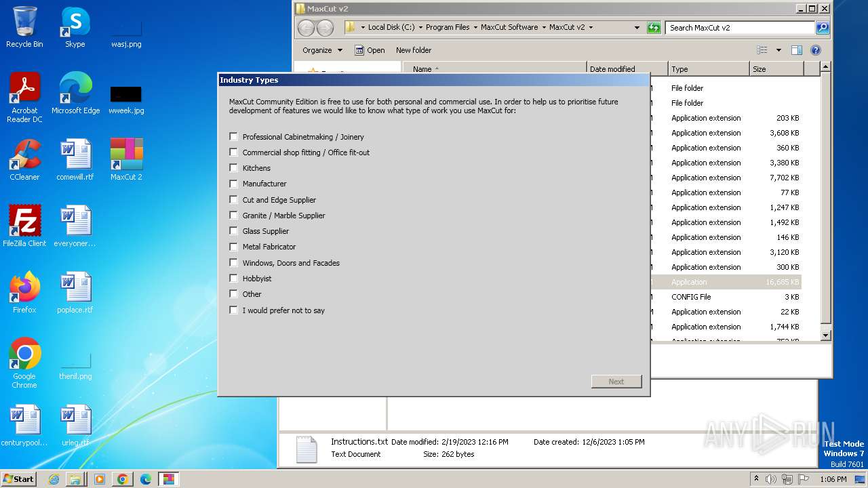
Task: Expand MaxCut v2 breadcrumb arrow
Action: [591, 28]
